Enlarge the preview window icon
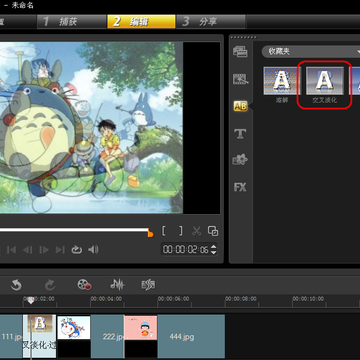360x360 pixels. pos(213,231)
